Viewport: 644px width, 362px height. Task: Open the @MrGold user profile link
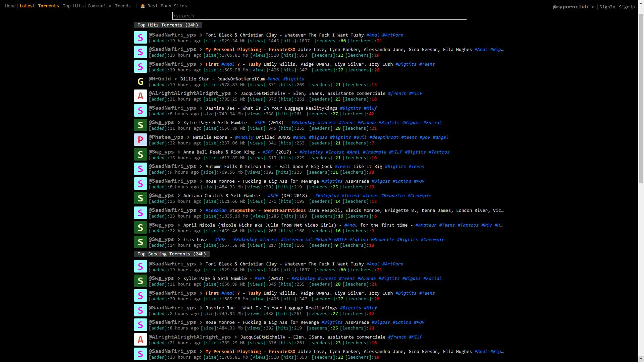tap(160, 79)
